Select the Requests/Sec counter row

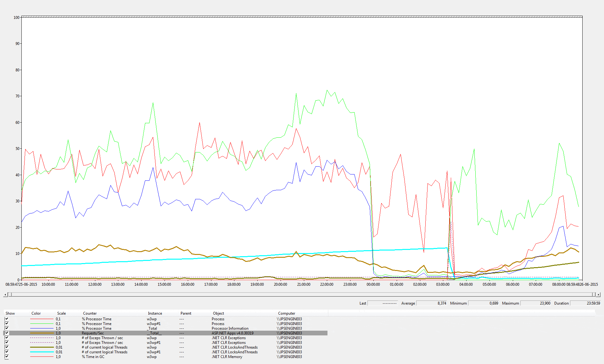(x=165, y=333)
